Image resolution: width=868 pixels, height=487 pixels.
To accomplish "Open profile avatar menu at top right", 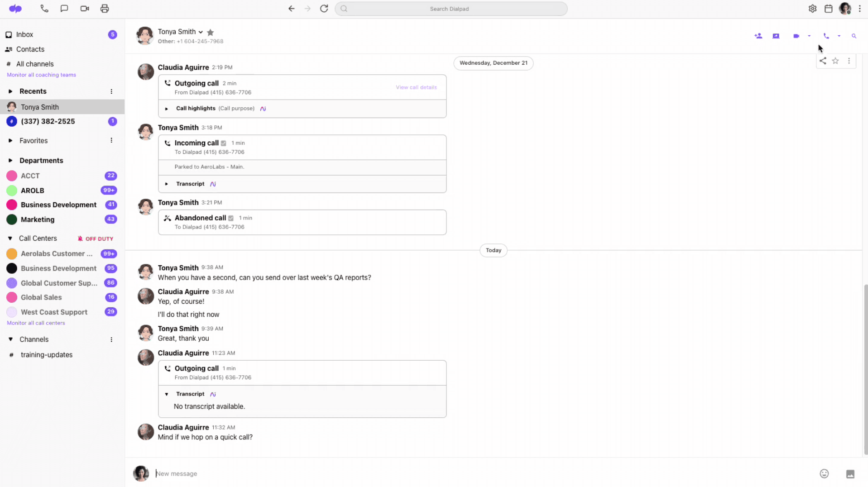I will pyautogui.click(x=845, y=9).
